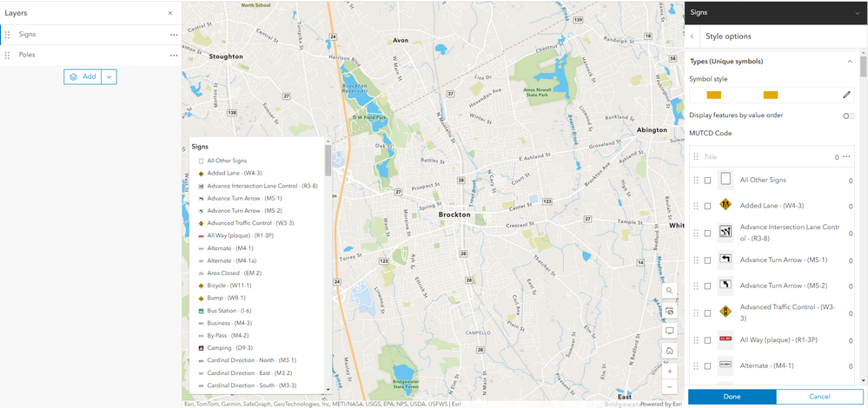
Task: Go back from Style options
Action: [692, 36]
